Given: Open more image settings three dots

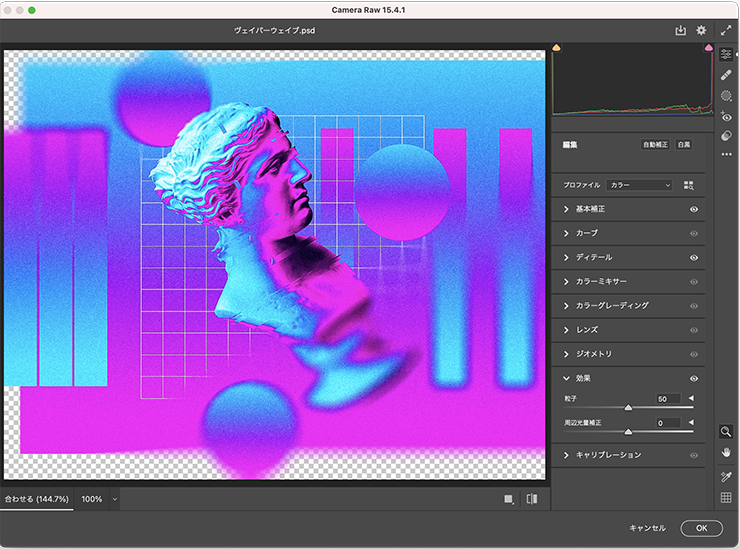Looking at the screenshot, I should pos(726,154).
